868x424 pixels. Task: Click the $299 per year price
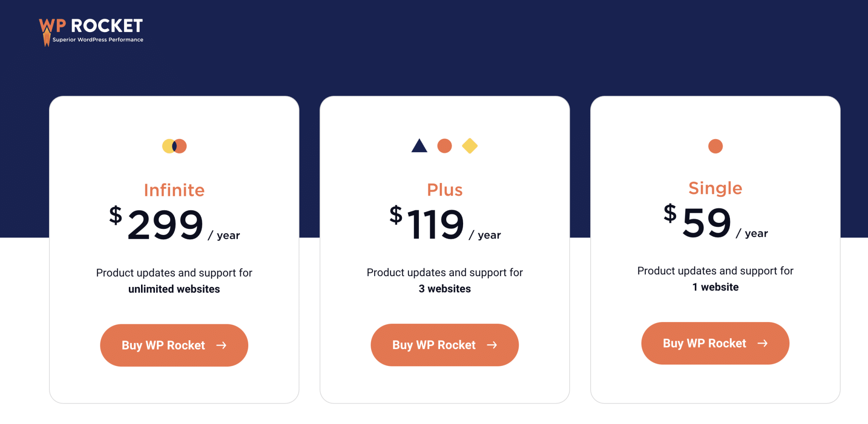(x=166, y=224)
